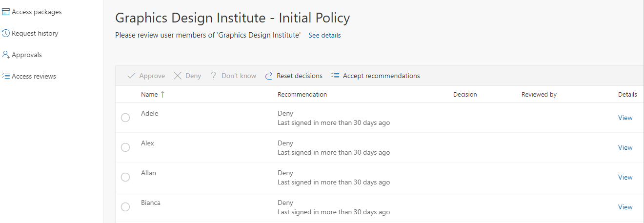644x223 pixels.
Task: Click the Deny X icon
Action: click(x=178, y=76)
